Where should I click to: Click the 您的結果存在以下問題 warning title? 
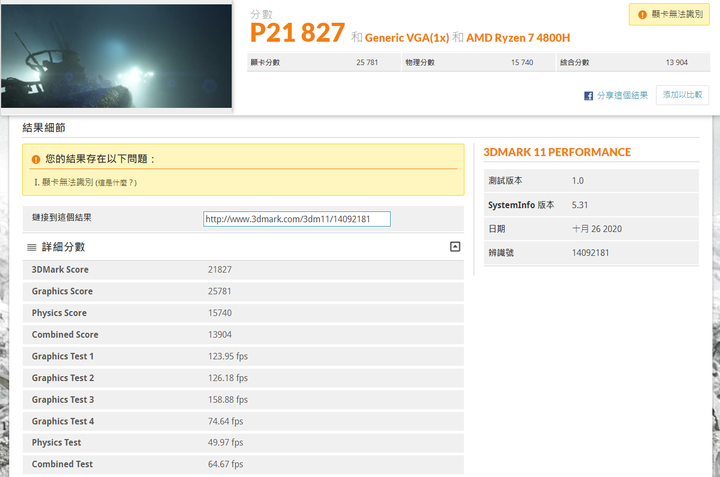point(100,159)
